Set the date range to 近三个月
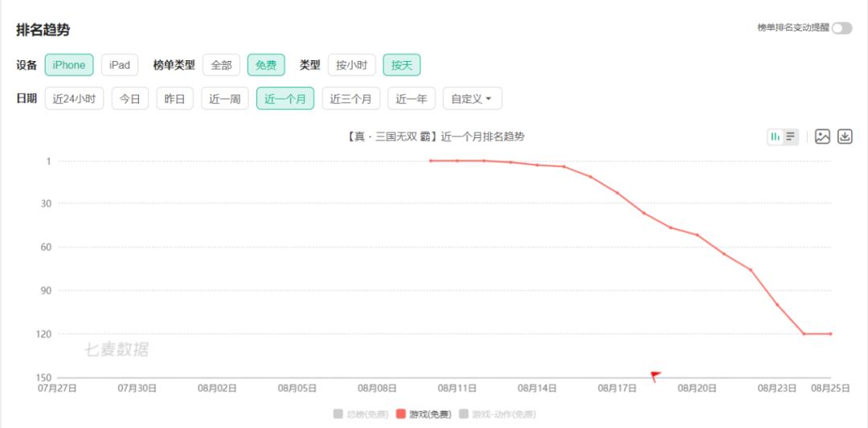 pyautogui.click(x=351, y=99)
